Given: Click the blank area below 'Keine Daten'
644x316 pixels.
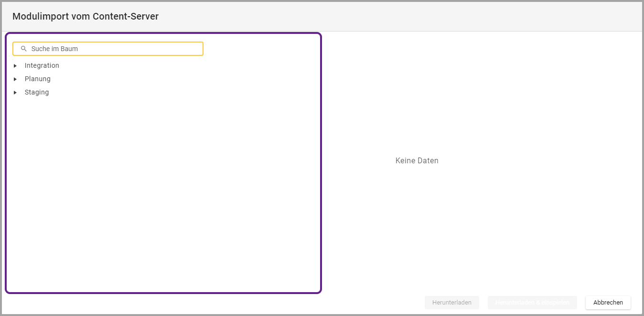Looking at the screenshot, I should [417, 229].
